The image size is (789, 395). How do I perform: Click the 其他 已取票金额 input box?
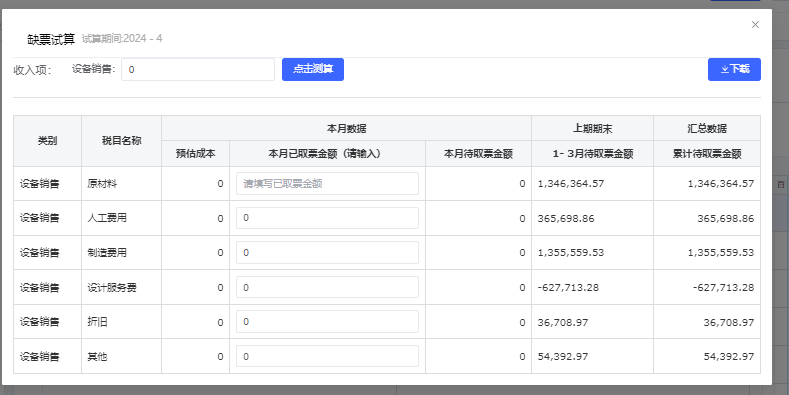point(327,356)
